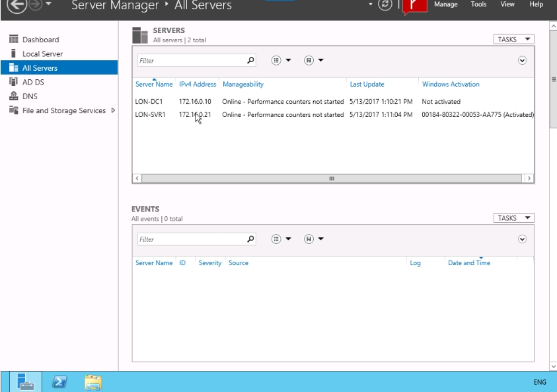
Task: Click the back navigation arrow
Action: [17, 4]
